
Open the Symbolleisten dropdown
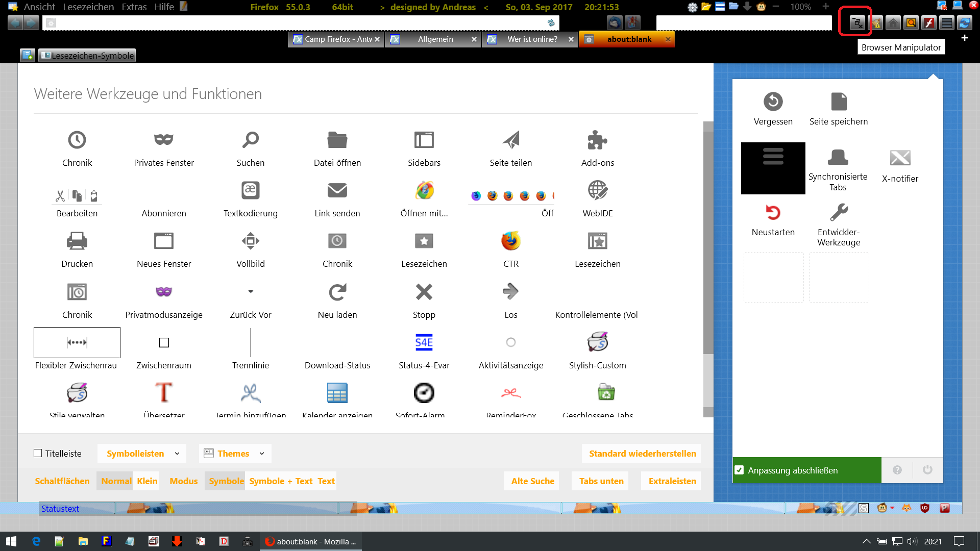click(x=142, y=454)
